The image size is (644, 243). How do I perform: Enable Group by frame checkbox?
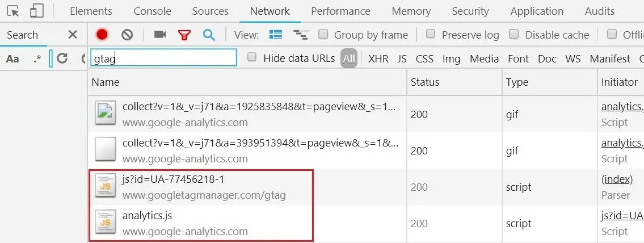(323, 34)
